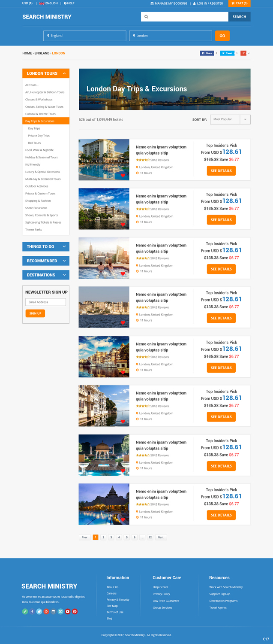Open the shopping cart
This screenshot has height=644, width=273.
(239, 3)
